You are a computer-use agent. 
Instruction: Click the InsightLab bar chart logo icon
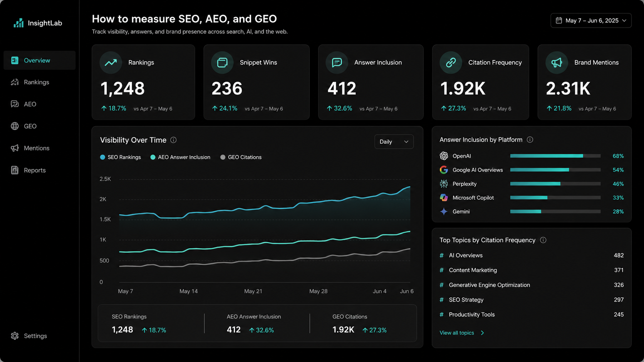tap(18, 23)
